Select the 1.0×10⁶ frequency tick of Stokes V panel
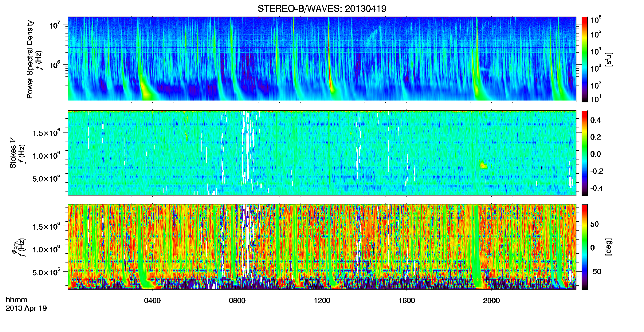Viewport: 644px width, 332px height. pyautogui.click(x=46, y=156)
